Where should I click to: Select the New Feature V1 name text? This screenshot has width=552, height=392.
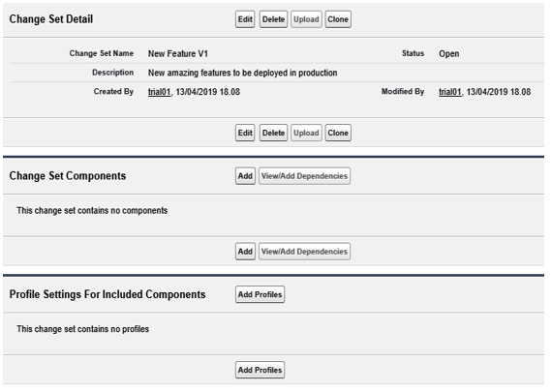(x=178, y=54)
